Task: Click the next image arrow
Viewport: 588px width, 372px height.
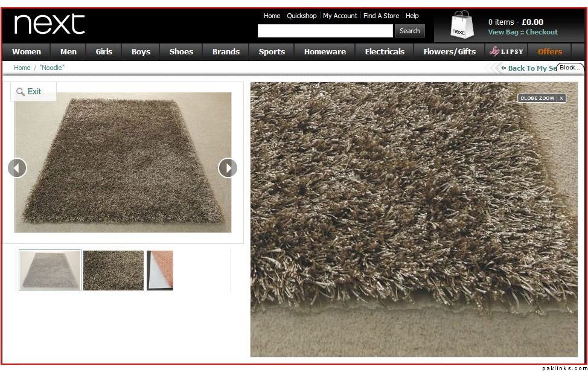Action: point(228,168)
